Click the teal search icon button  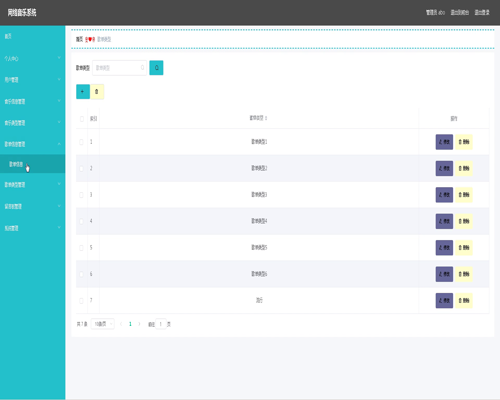pos(156,68)
